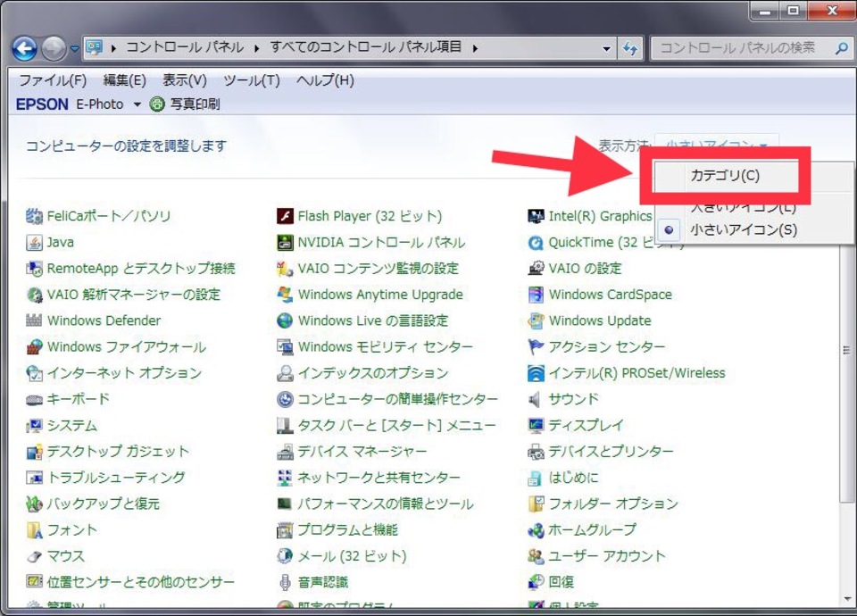Image resolution: width=857 pixels, height=616 pixels.
Task: Open the マウス mouse icon
Action: tap(34, 556)
